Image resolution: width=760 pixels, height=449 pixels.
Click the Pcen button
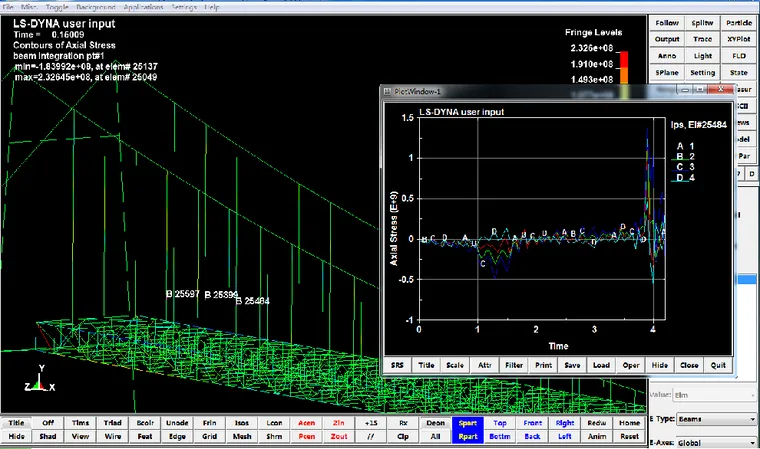(306, 436)
